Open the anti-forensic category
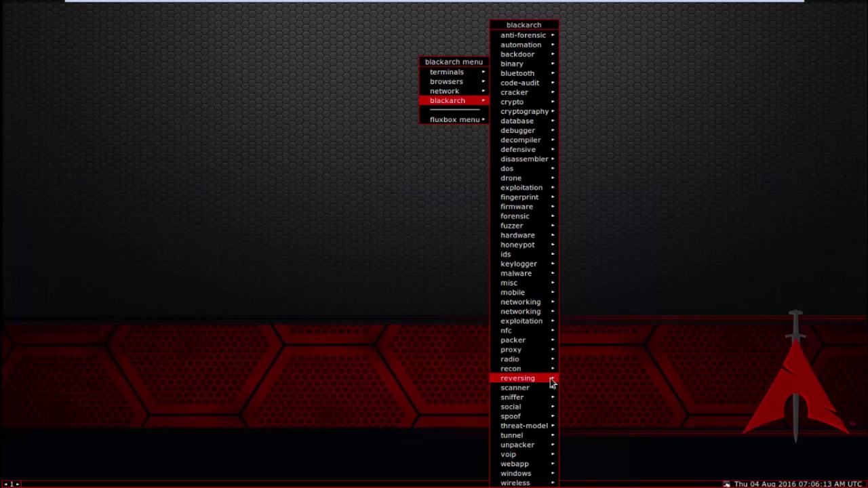This screenshot has width=868, height=488. point(524,35)
